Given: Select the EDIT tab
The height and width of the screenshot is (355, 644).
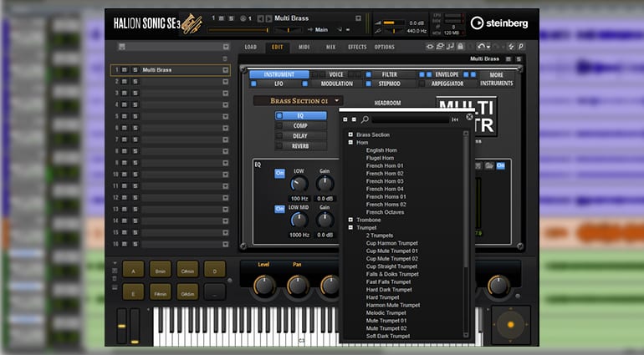Looking at the screenshot, I should point(277,48).
